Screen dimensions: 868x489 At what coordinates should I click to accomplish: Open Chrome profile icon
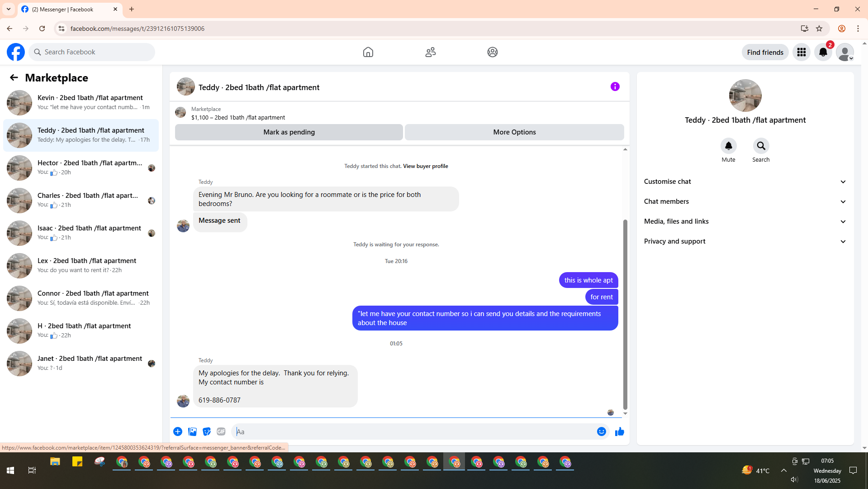pyautogui.click(x=842, y=29)
